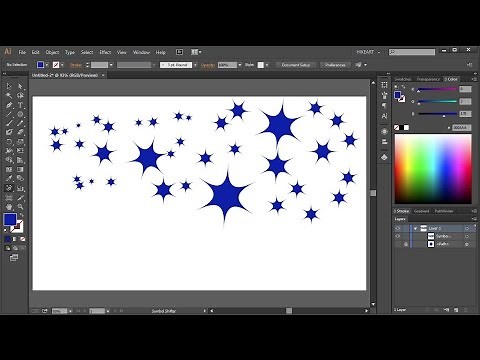Select the Ellipse shape tool
The width and height of the screenshot is (480, 360).
pos(20,114)
